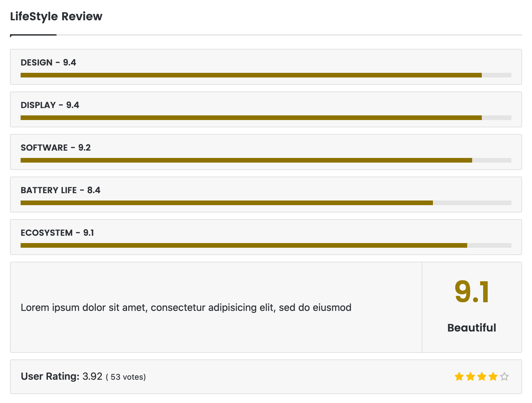Click the Battery Life progress bar
The height and width of the screenshot is (403, 532).
click(266, 203)
